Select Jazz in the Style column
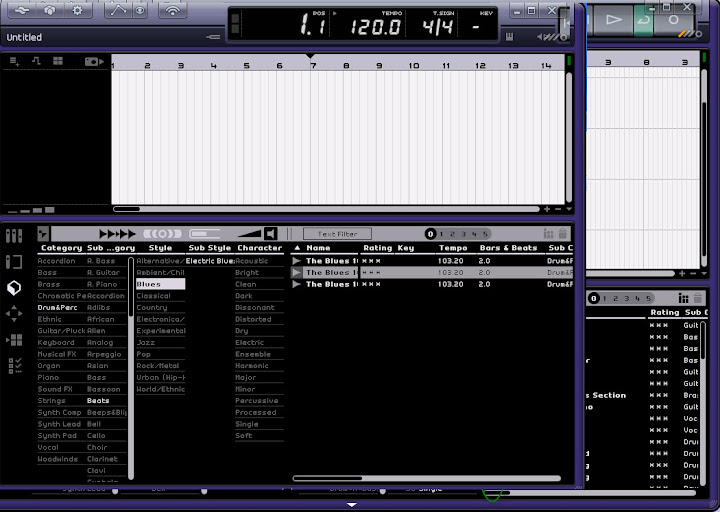This screenshot has width=720, height=512. [x=146, y=343]
